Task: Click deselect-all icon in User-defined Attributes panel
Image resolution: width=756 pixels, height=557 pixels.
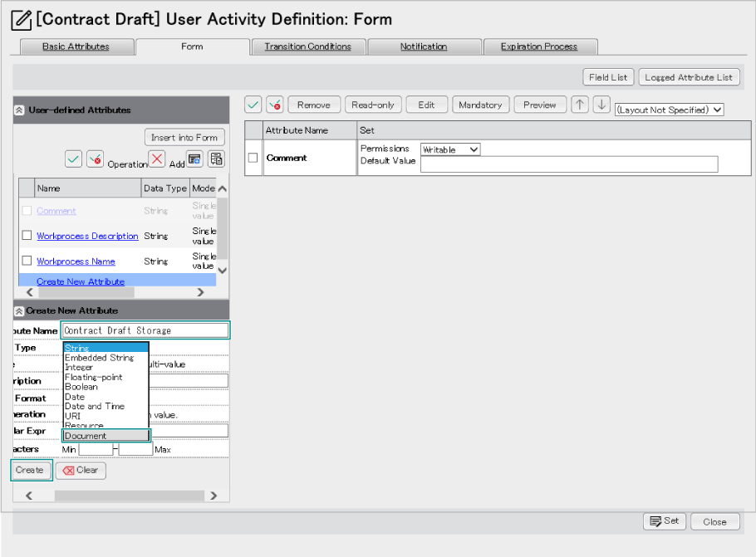Action: coord(95,159)
